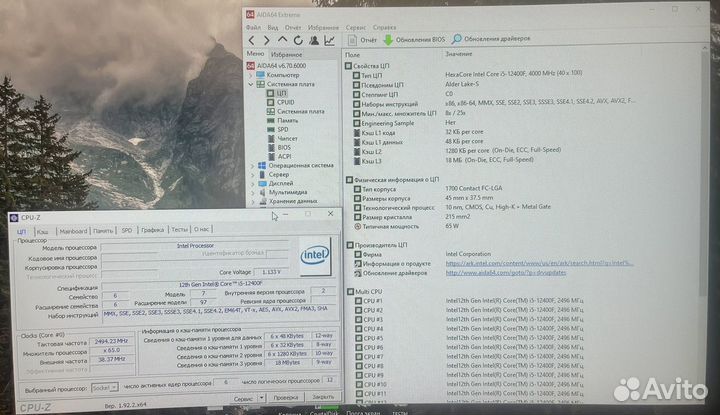This screenshot has width=720, height=415.
Task: Click the Чипсет icon in tree
Action: 271,138
